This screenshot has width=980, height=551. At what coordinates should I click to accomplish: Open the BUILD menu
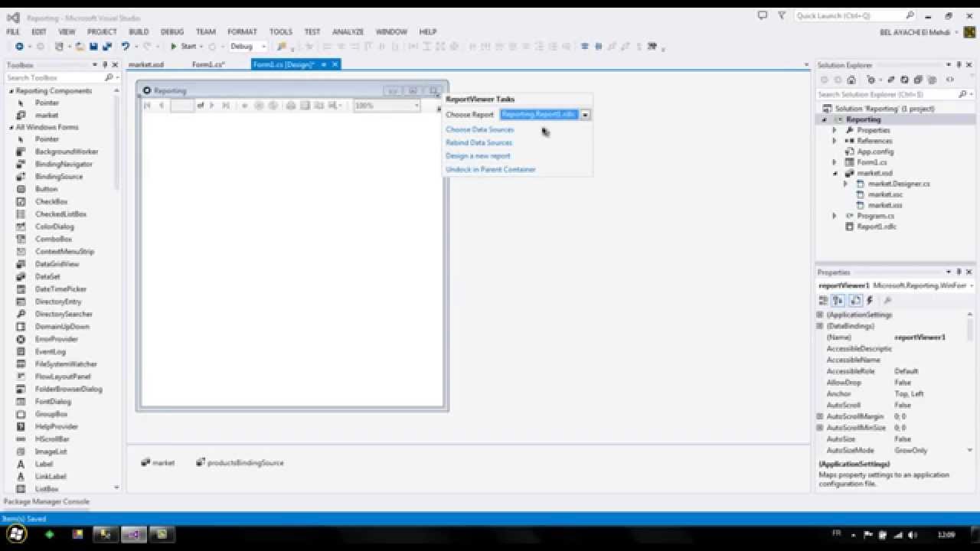[139, 31]
